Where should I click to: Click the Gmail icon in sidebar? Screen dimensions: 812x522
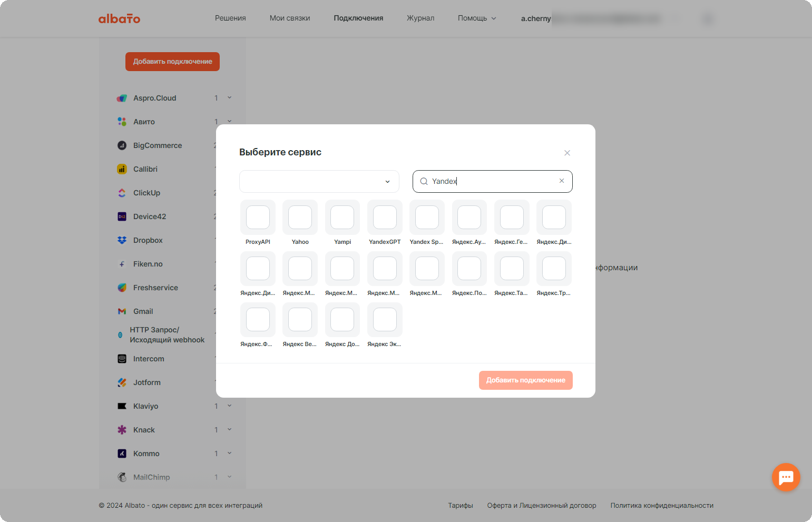122,311
